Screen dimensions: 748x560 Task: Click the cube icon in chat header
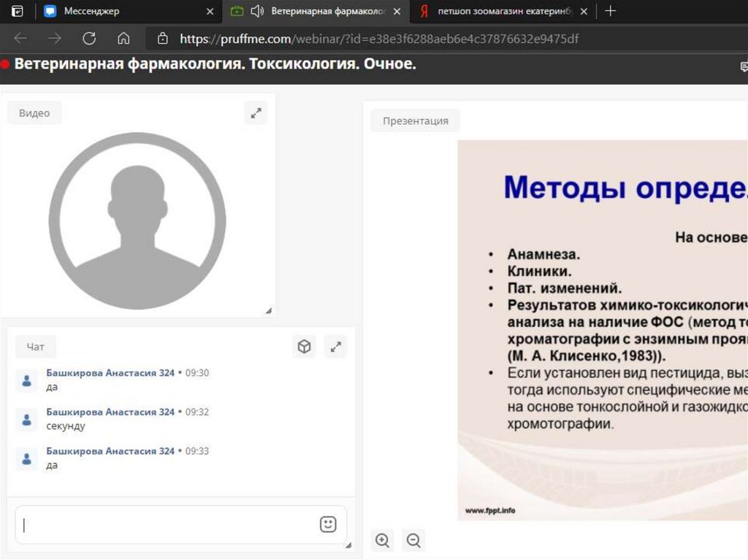pyautogui.click(x=304, y=347)
